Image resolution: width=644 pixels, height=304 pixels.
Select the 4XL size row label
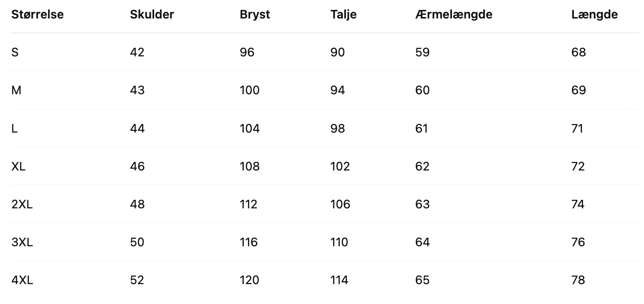pyautogui.click(x=22, y=280)
